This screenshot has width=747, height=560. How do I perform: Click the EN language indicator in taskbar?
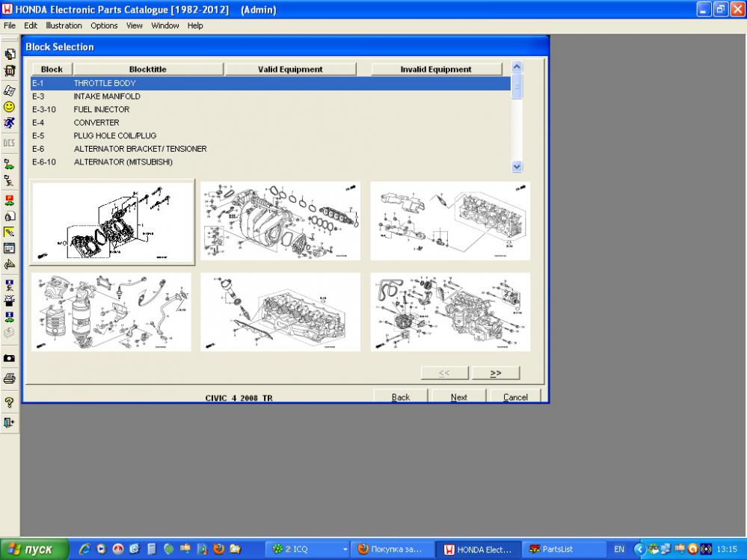pos(619,550)
